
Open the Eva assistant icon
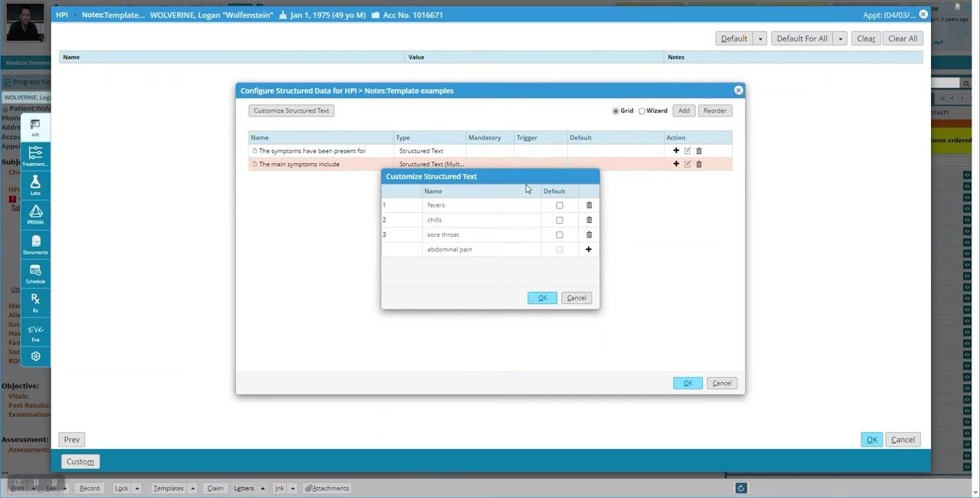pyautogui.click(x=35, y=332)
